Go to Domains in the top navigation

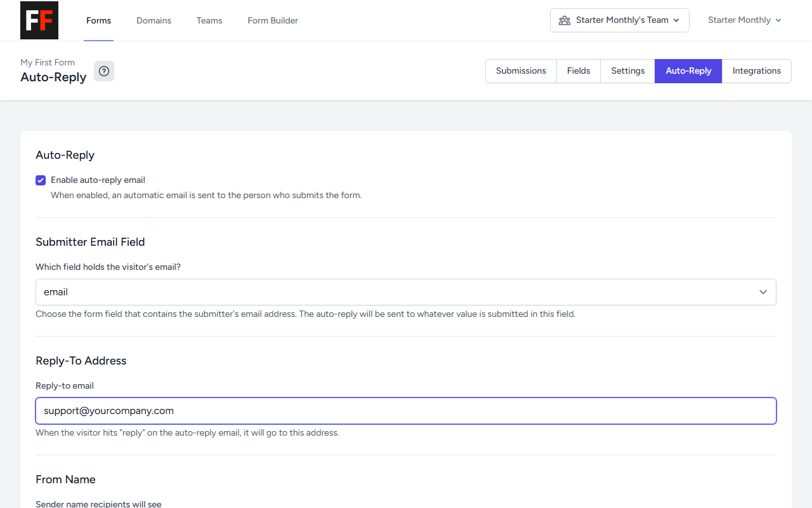(x=154, y=20)
